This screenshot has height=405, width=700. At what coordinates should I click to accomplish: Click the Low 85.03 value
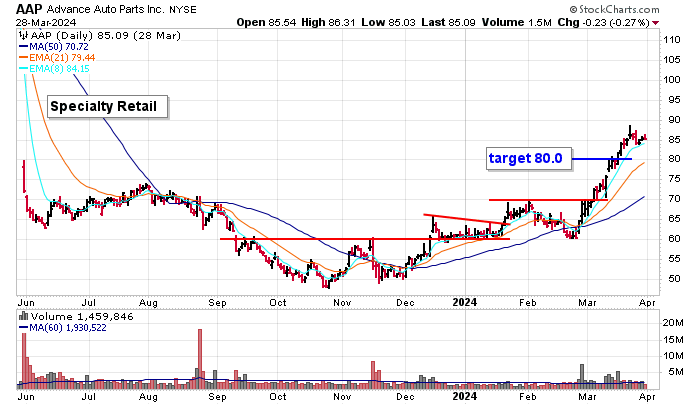click(x=388, y=22)
